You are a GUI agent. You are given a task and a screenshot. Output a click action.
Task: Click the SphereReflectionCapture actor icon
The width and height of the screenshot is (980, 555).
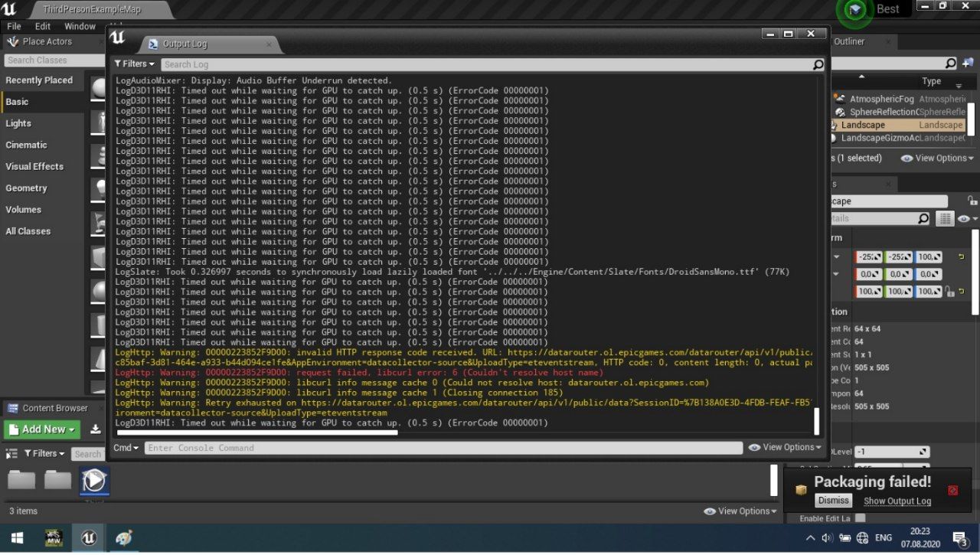(840, 112)
